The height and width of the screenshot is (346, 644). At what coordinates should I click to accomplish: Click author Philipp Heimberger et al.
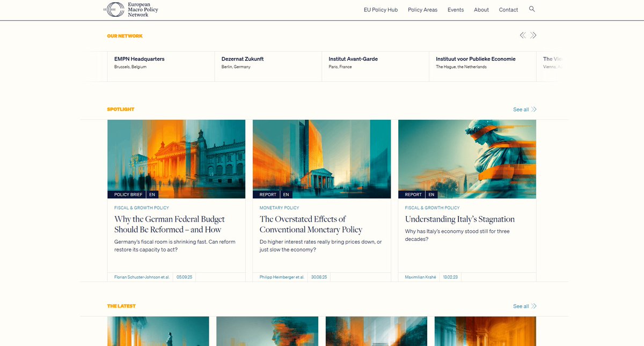click(282, 277)
